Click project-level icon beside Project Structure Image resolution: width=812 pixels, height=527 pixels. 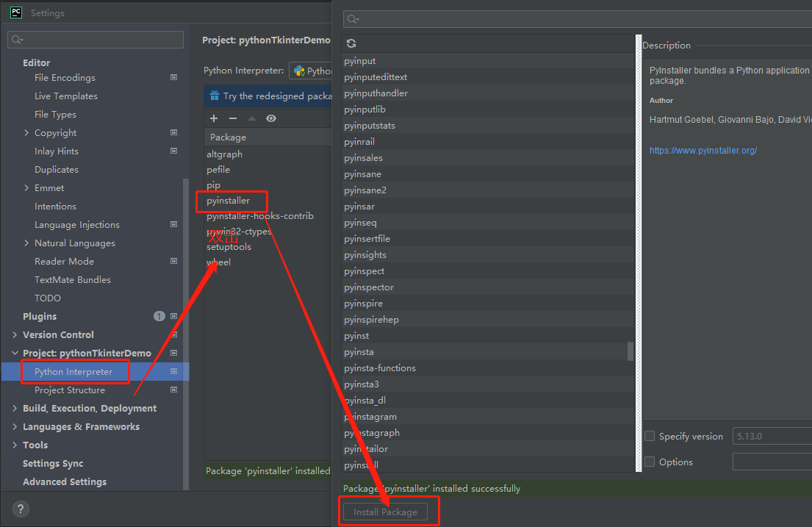(174, 390)
